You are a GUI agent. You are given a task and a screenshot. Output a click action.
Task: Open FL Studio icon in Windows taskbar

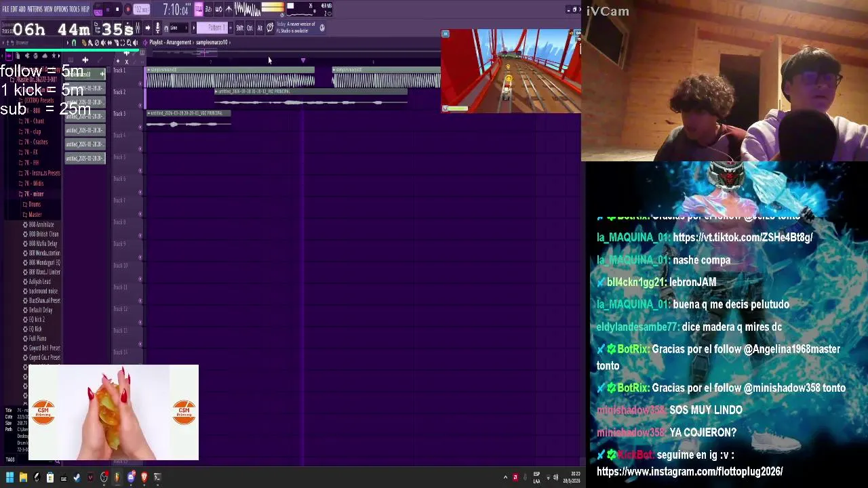point(117,477)
